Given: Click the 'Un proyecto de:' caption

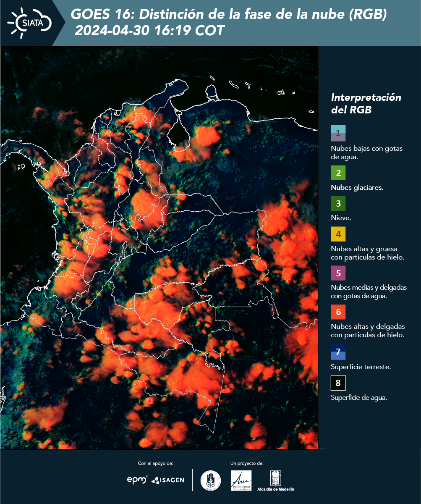Looking at the screenshot, I should [x=247, y=463].
